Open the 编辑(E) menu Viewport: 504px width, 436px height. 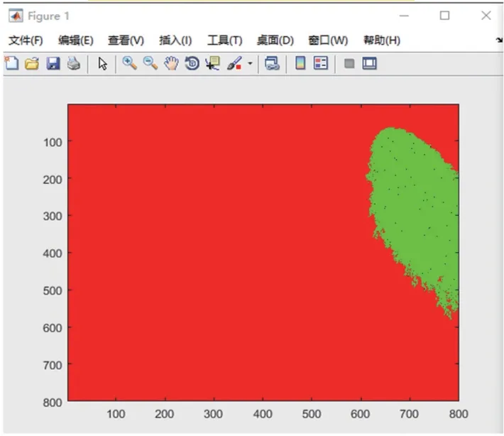pyautogui.click(x=76, y=40)
